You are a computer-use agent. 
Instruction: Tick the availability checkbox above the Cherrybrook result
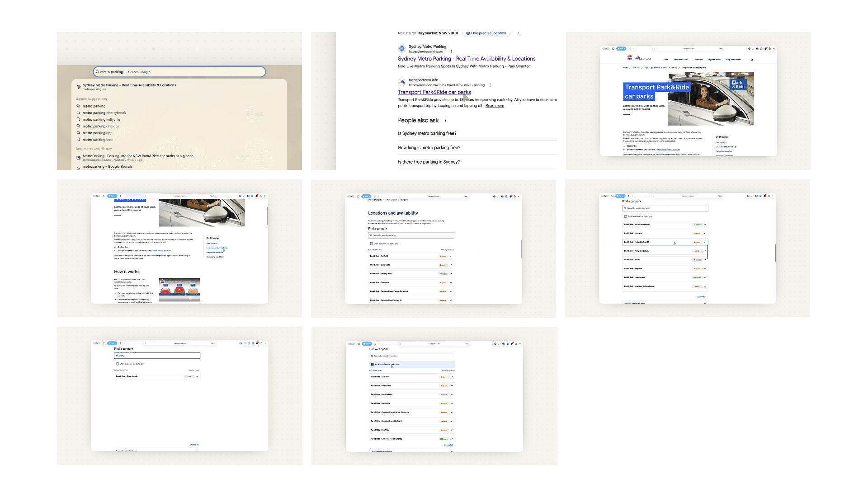tap(118, 364)
